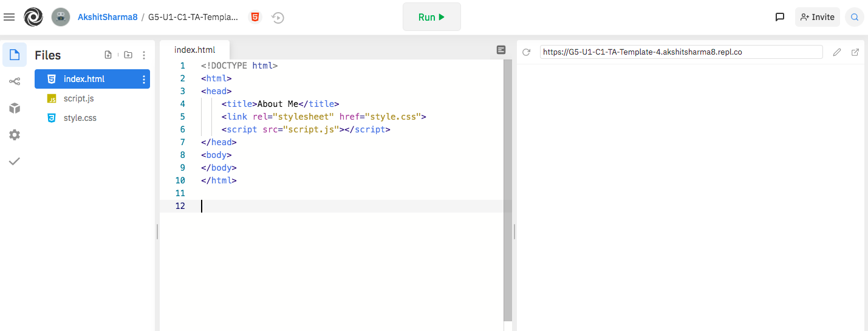Viewport: 868px width, 331px height.
Task: Refresh the web preview
Action: tap(527, 52)
